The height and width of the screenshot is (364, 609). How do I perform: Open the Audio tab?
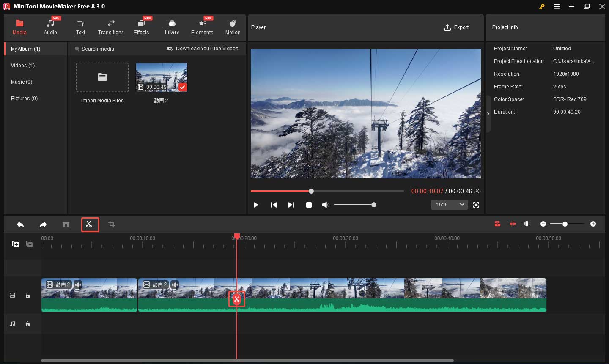pyautogui.click(x=50, y=27)
